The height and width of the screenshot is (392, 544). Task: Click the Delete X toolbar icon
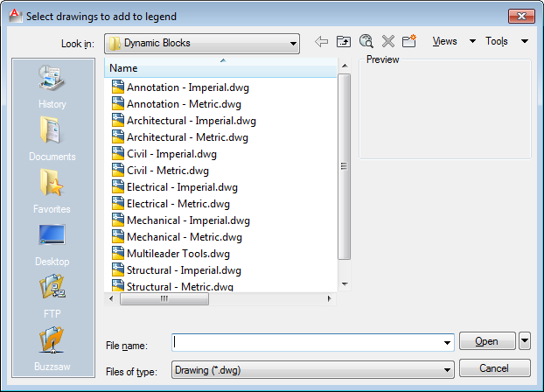pos(388,42)
